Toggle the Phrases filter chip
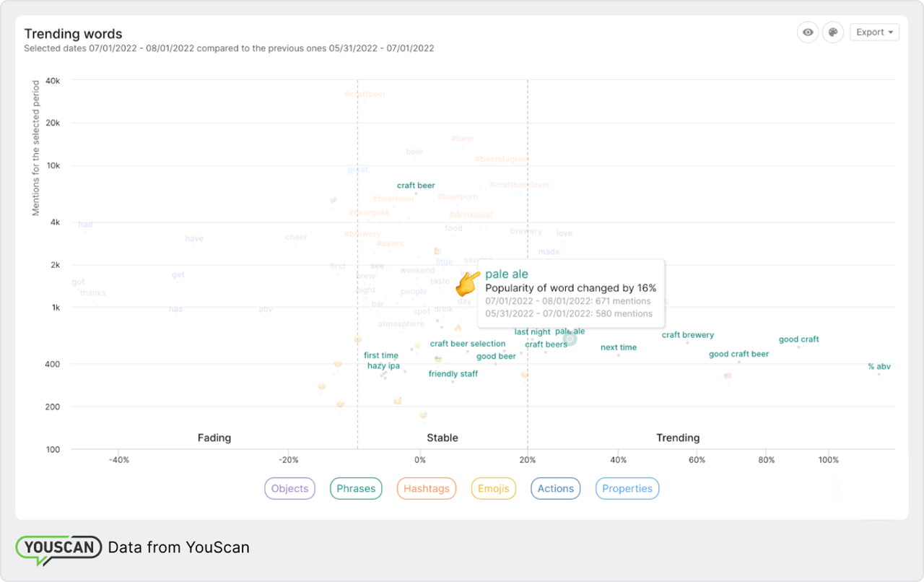Viewport: 924px width, 582px height. pyautogui.click(x=356, y=488)
